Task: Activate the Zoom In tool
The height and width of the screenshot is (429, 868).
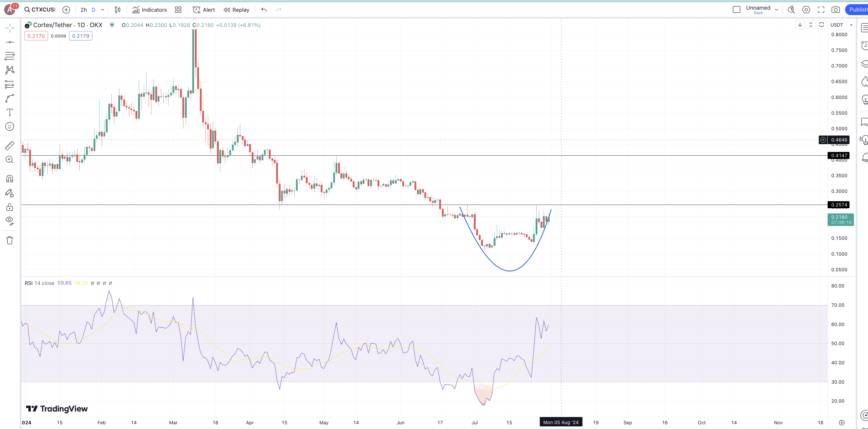Action: [10, 160]
